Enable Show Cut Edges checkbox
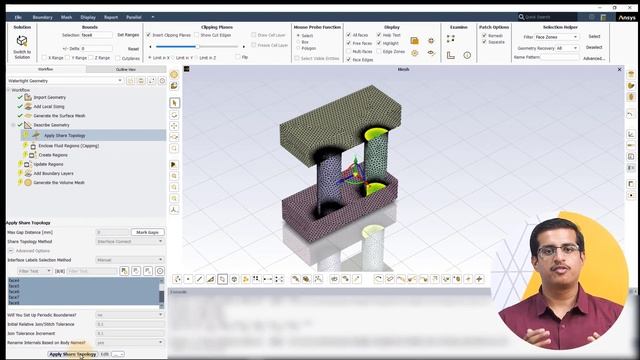This screenshot has height=360, width=640. click(x=197, y=35)
